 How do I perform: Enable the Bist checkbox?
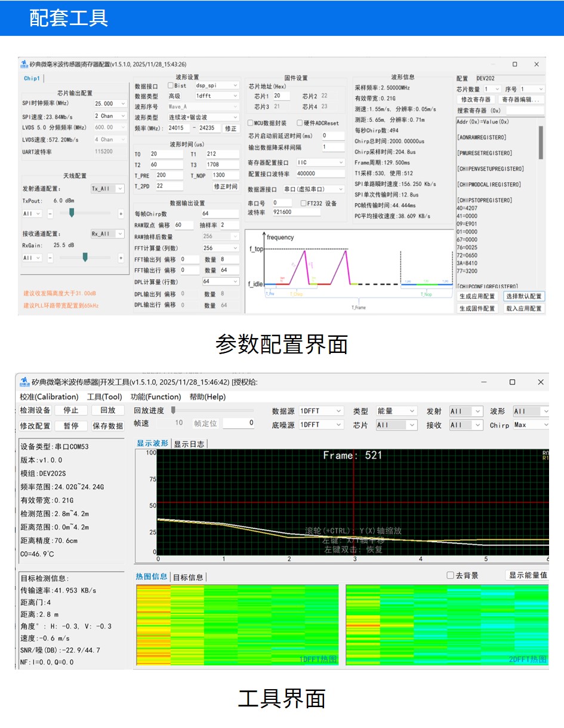pyautogui.click(x=171, y=86)
